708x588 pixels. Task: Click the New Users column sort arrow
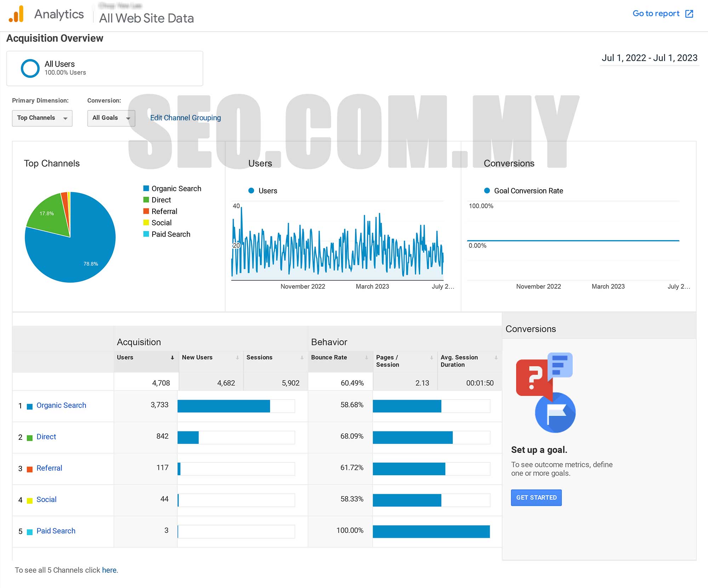coord(237,358)
